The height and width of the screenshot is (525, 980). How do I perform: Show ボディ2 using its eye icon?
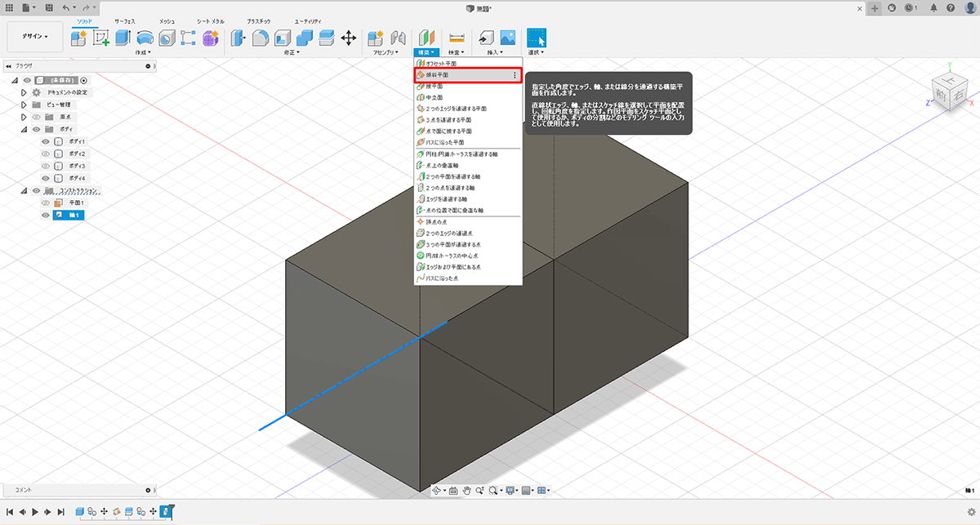(46, 153)
